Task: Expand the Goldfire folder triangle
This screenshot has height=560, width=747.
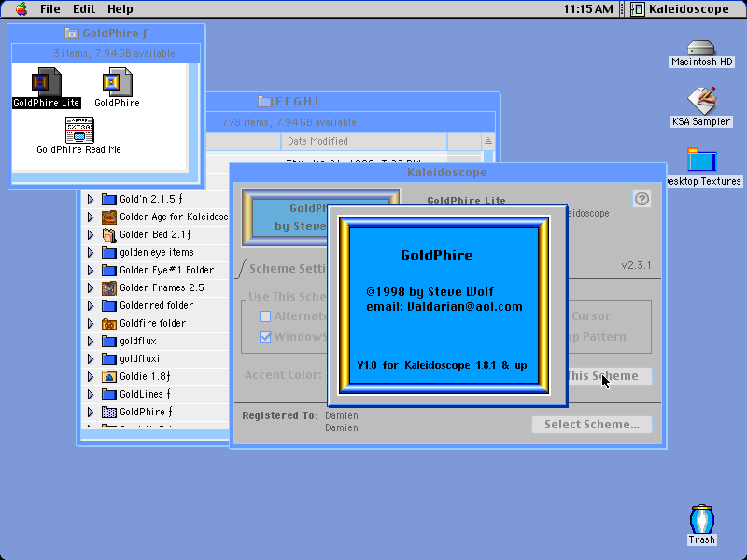Action: pyautogui.click(x=91, y=323)
